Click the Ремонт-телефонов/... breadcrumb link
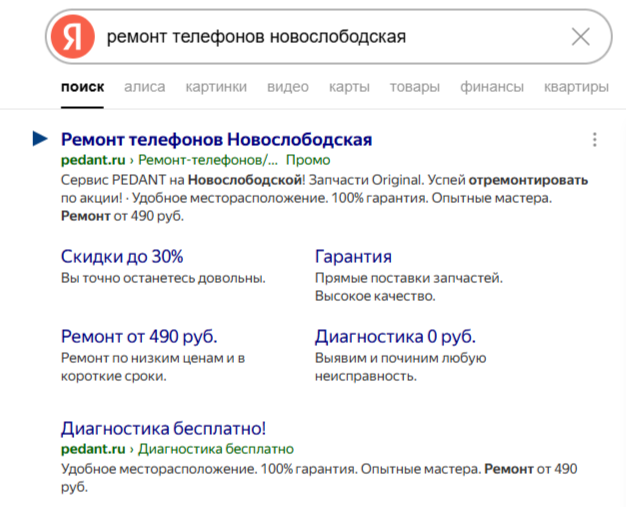 point(208,160)
